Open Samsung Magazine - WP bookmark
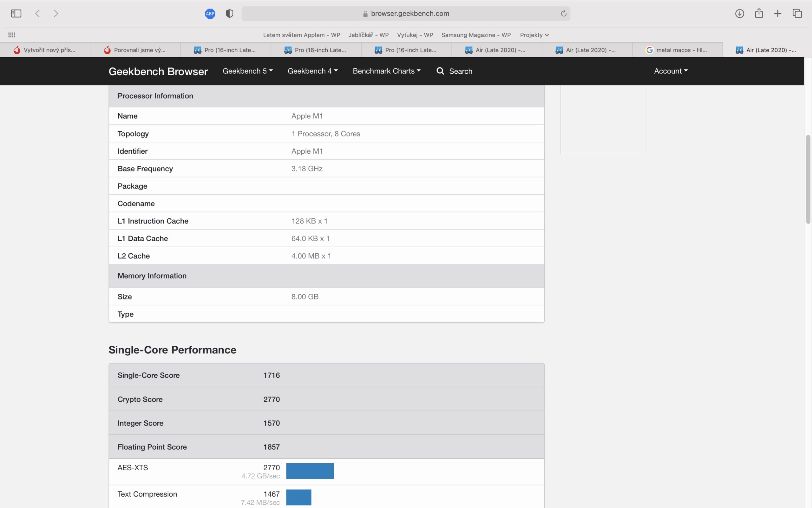 476,35
